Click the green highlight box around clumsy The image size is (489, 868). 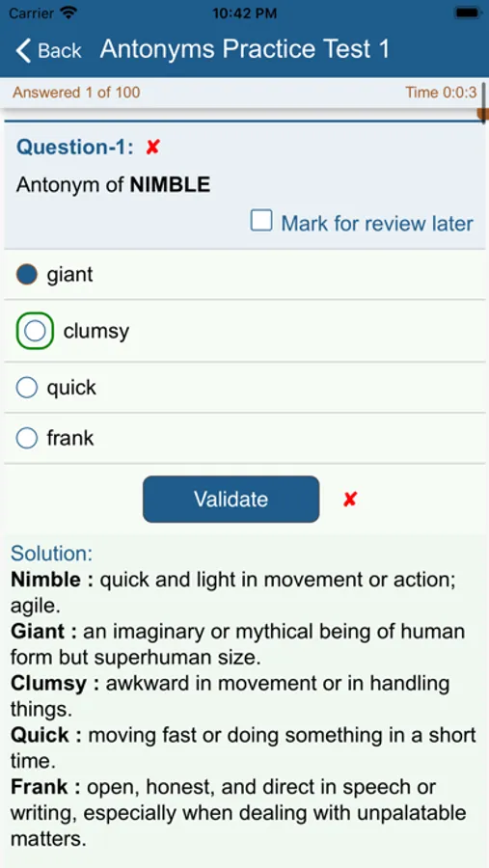point(35,331)
